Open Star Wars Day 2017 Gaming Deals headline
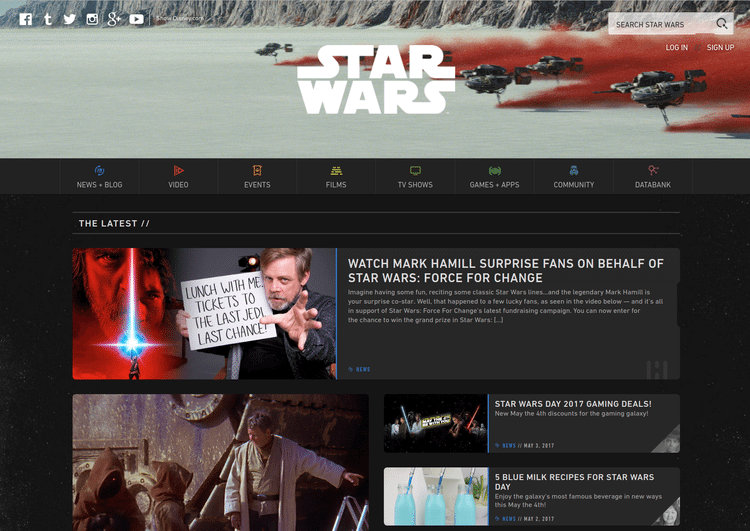750x531 pixels. tap(573, 404)
